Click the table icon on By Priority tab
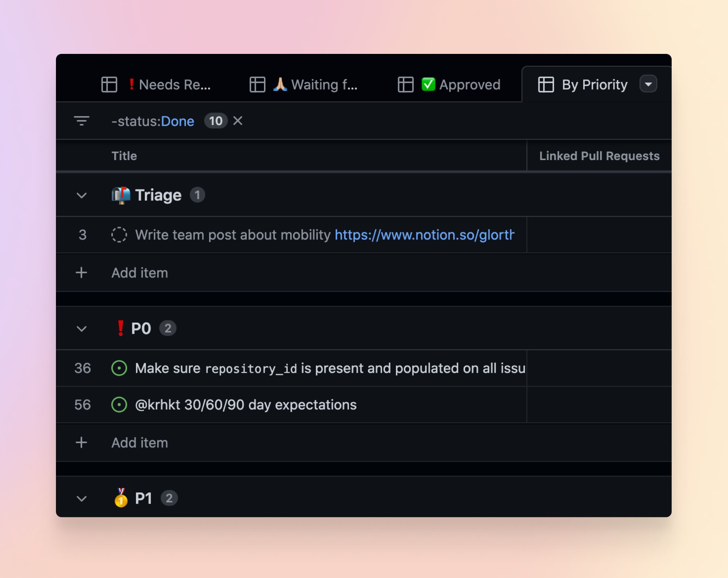Screen dimensions: 728x578 (x=546, y=84)
